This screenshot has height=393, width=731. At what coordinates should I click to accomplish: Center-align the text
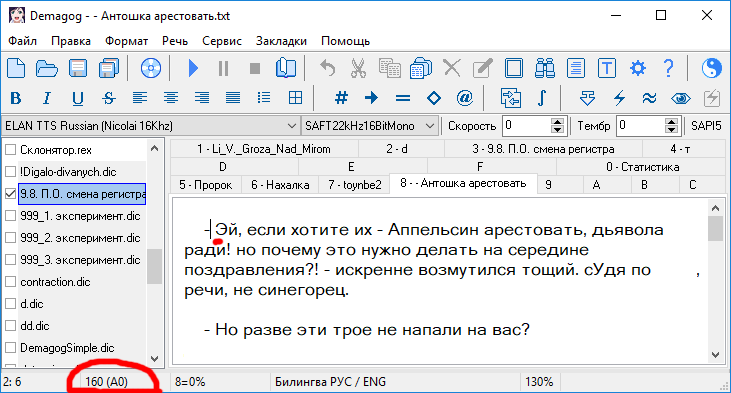click(x=171, y=98)
